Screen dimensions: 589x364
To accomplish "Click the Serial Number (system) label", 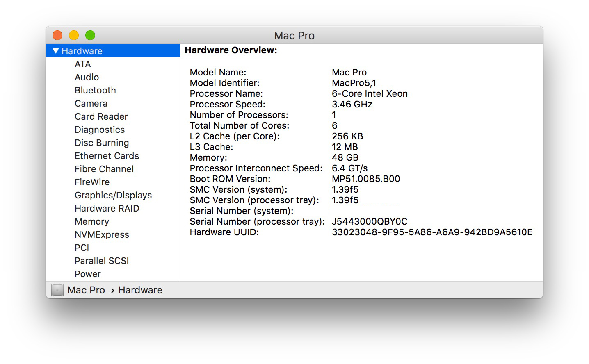I will tap(242, 211).
